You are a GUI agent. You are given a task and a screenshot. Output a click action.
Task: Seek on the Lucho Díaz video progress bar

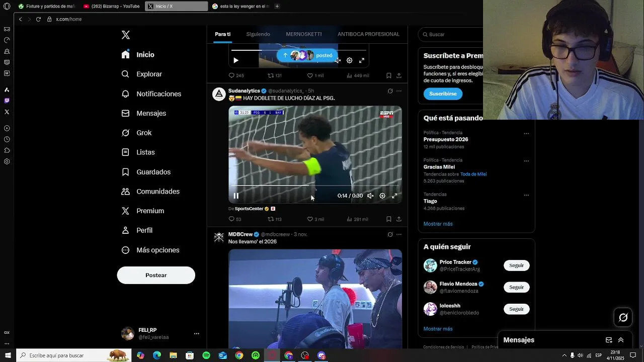tap(315, 186)
